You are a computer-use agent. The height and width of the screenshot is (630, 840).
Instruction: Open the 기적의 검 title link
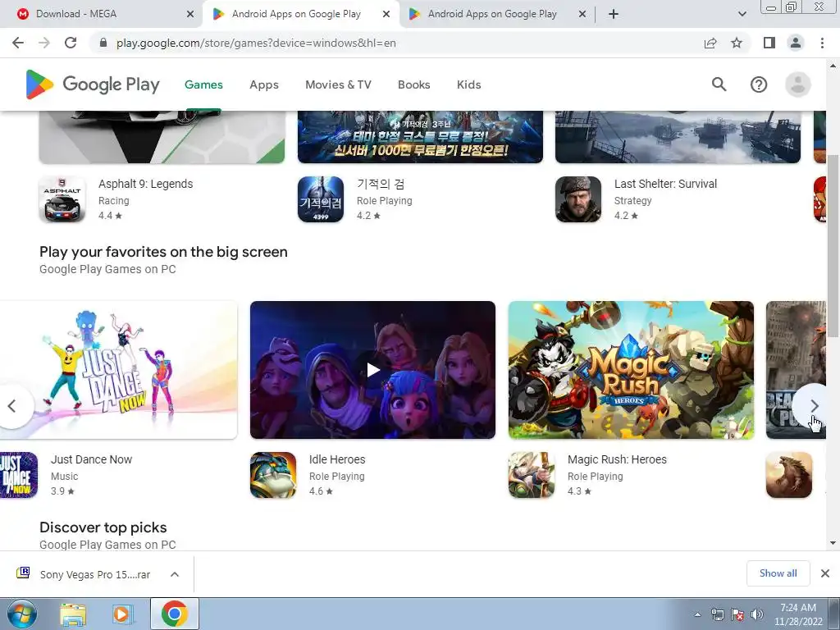tap(381, 184)
